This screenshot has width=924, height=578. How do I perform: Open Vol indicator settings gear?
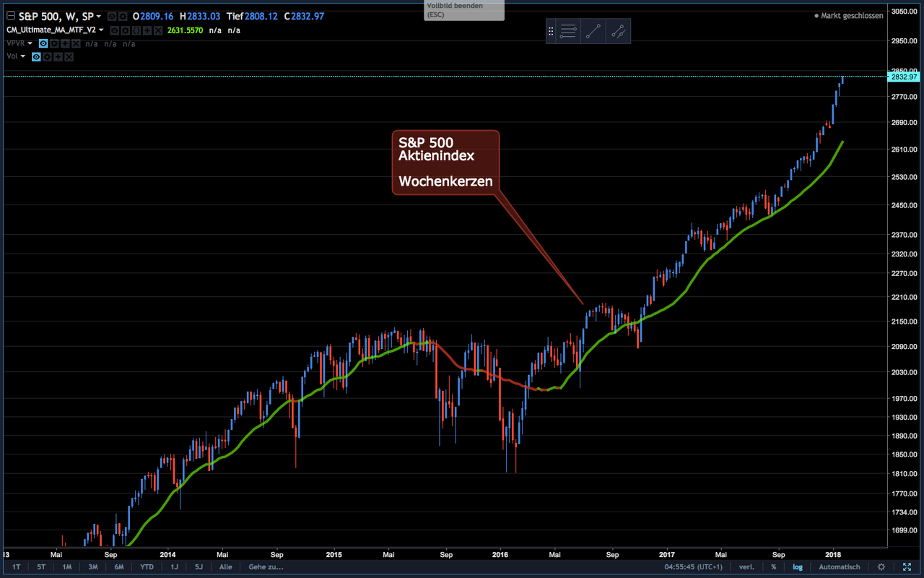pyautogui.click(x=47, y=56)
